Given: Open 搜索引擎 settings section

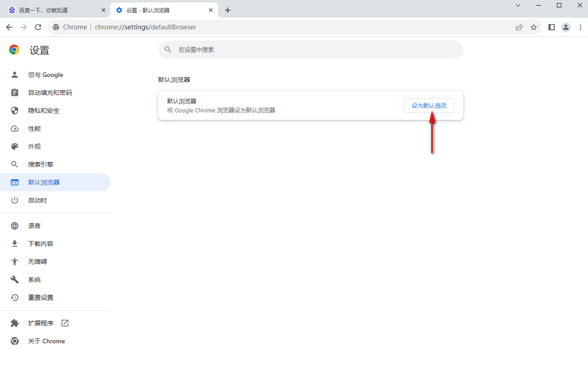Looking at the screenshot, I should 55,164.
